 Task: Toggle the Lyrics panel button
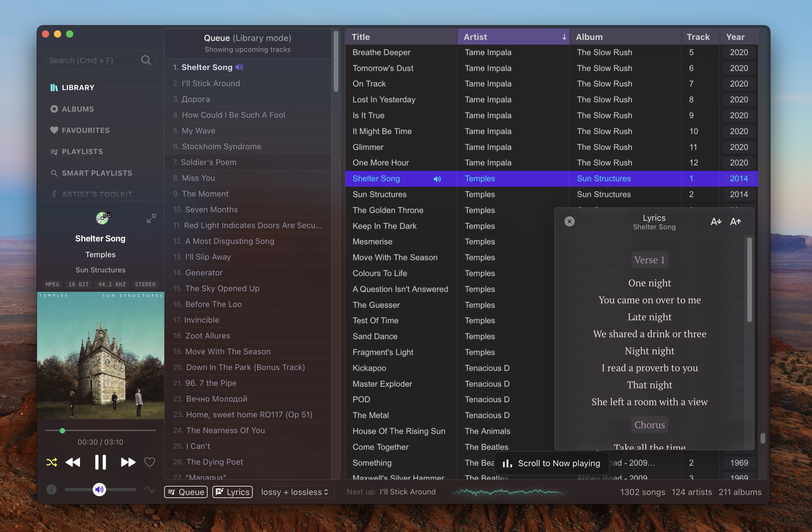coord(232,491)
